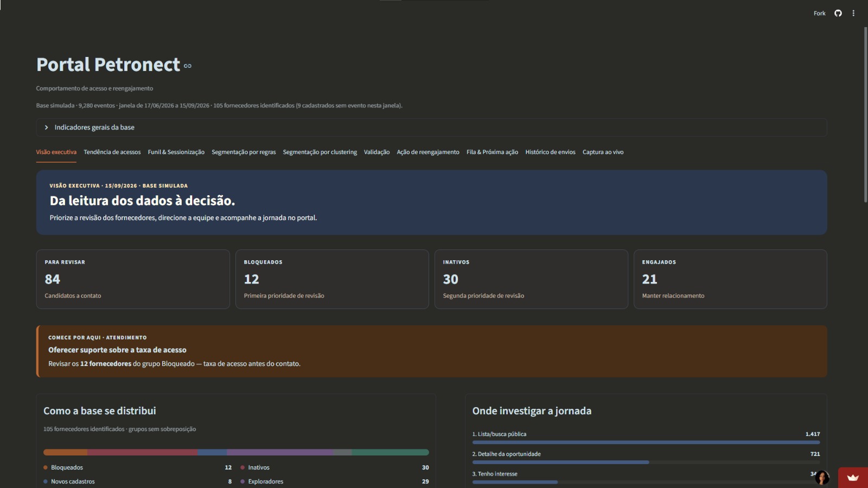Click the page vertical scrollbar
Viewport: 868px width, 488px height.
tap(865, 114)
